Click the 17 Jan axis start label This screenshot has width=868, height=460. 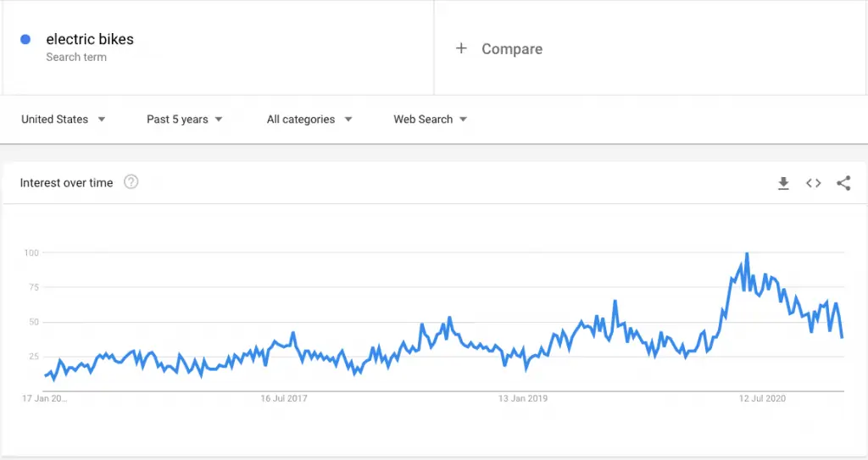point(44,398)
